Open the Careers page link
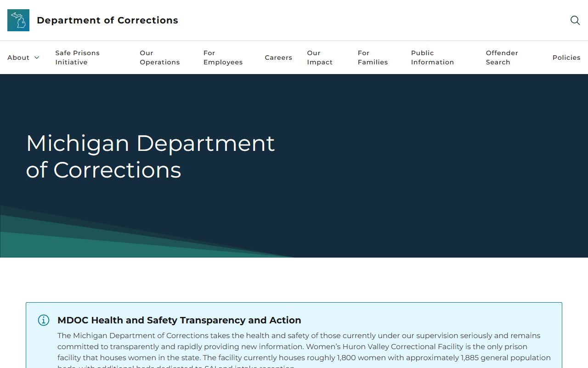 coord(278,57)
